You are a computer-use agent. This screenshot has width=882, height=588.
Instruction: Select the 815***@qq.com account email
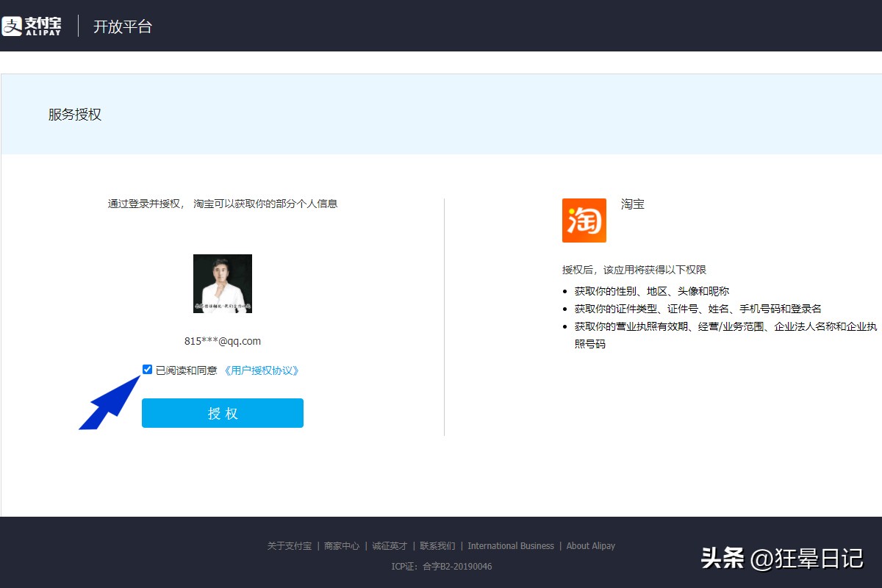[222, 341]
